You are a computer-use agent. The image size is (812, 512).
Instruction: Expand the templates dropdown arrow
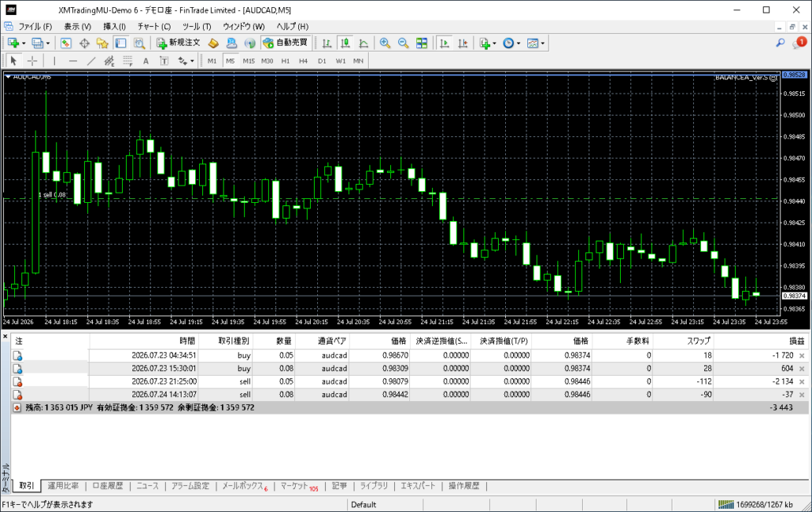tap(542, 44)
